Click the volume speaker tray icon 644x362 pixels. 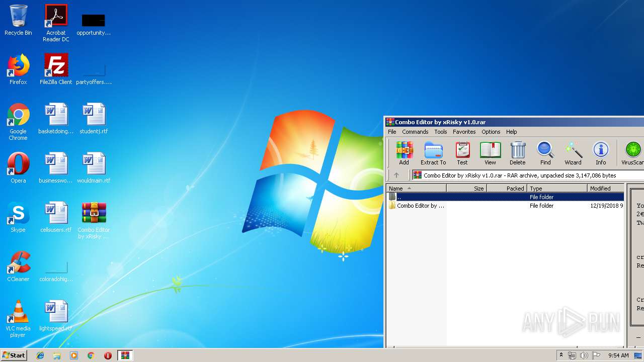pos(584,355)
